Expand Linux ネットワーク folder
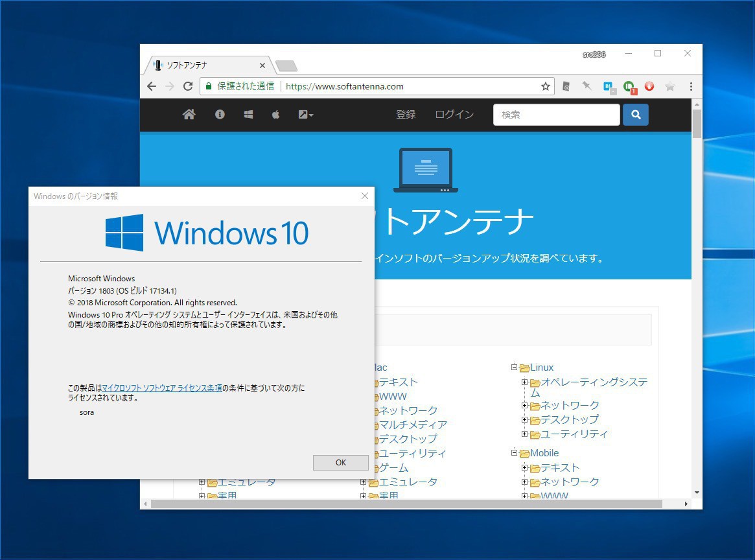 click(x=524, y=406)
